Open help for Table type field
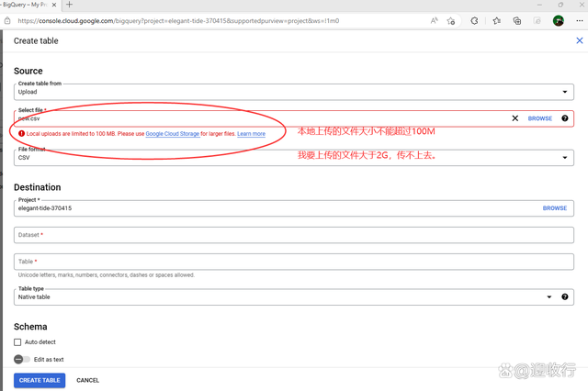The width and height of the screenshot is (588, 391). coord(565,296)
